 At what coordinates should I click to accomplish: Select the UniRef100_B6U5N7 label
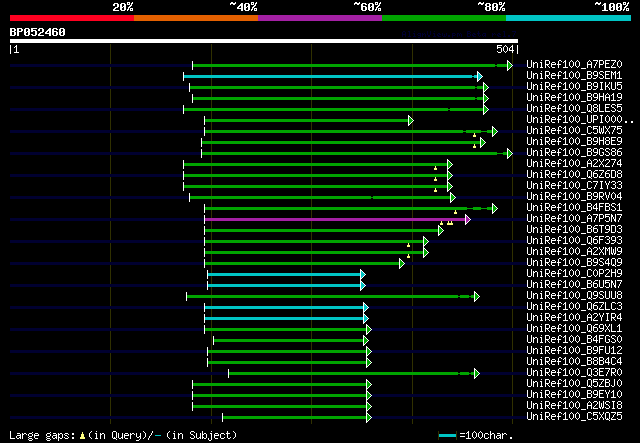point(574,285)
